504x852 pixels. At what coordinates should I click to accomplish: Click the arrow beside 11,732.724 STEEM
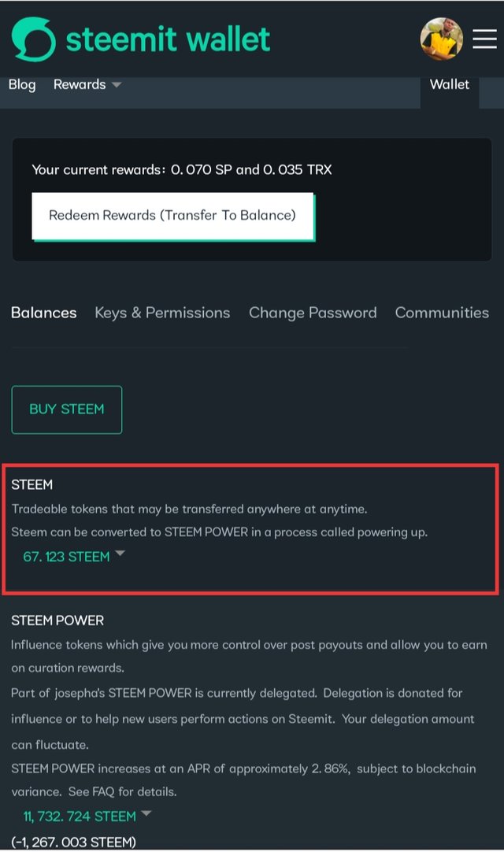coord(146,813)
